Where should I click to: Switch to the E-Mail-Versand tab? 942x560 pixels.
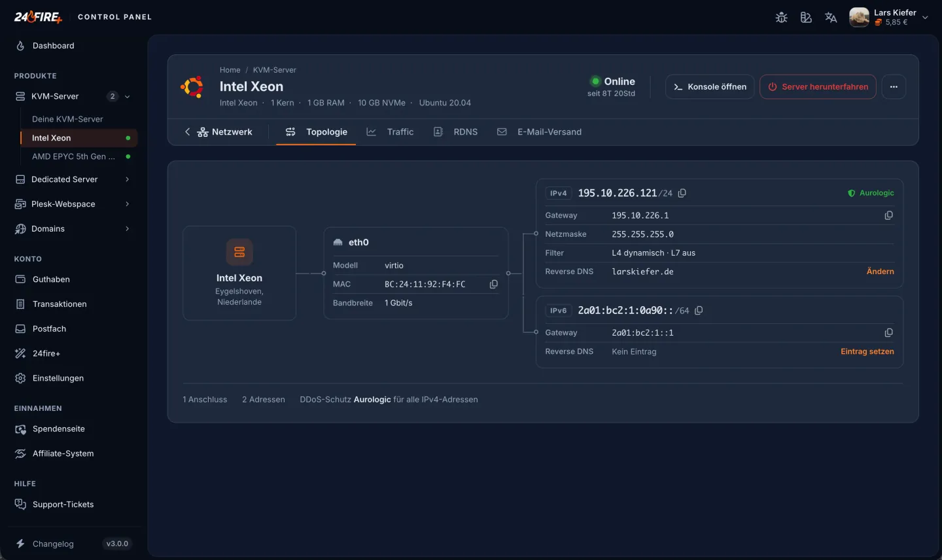(x=539, y=131)
